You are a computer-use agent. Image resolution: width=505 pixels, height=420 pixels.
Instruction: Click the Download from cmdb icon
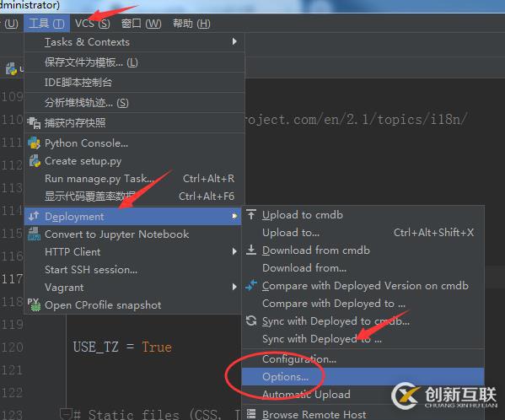(251, 250)
